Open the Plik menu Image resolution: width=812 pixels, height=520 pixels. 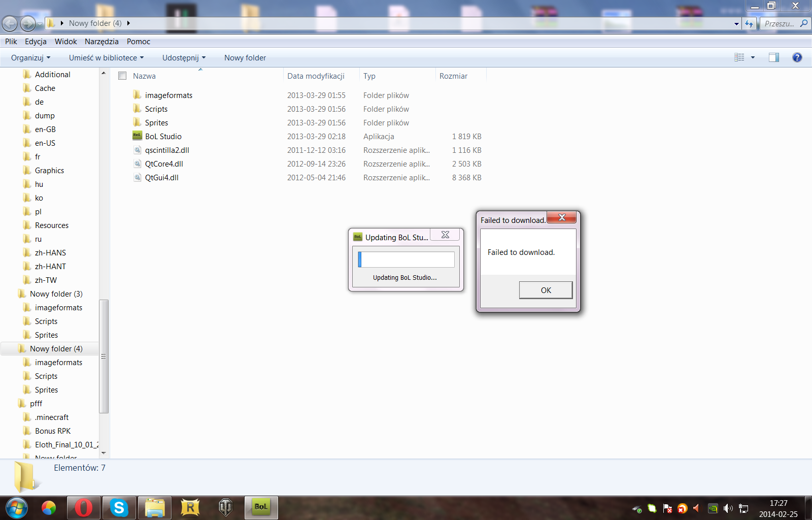click(x=11, y=42)
